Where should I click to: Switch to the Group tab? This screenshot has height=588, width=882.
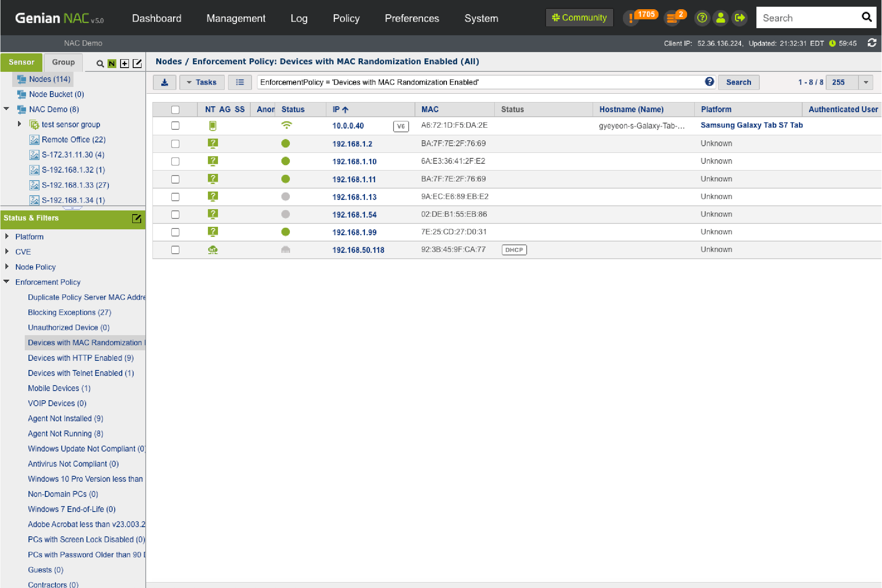tap(63, 62)
